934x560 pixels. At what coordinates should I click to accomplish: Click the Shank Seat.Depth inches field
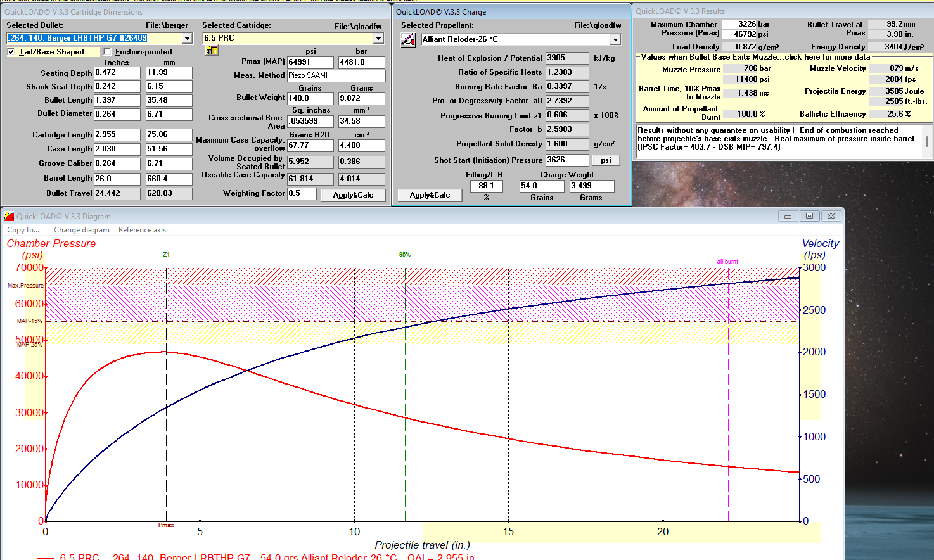coord(117,86)
